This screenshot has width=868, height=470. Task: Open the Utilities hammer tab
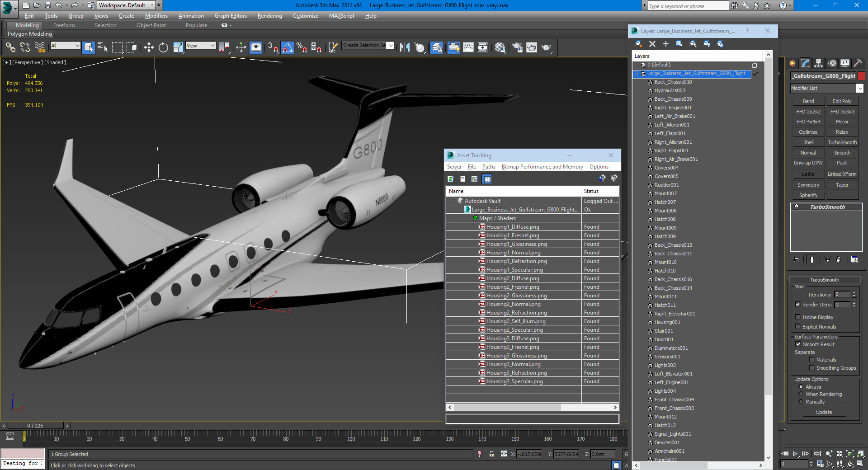858,63
